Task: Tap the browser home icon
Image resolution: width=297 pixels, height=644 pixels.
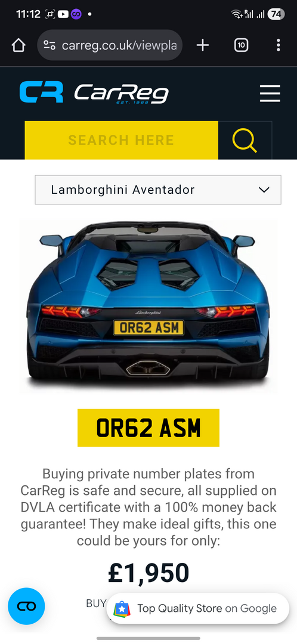Action: pyautogui.click(x=18, y=45)
